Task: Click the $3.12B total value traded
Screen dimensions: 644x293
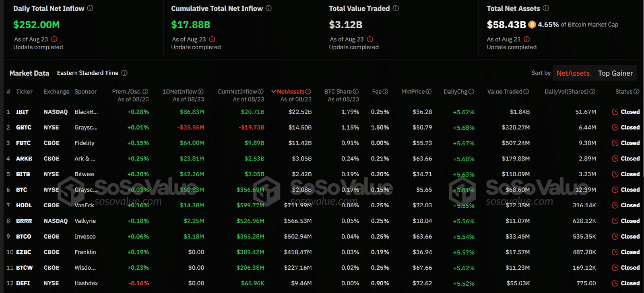Action: click(x=346, y=25)
